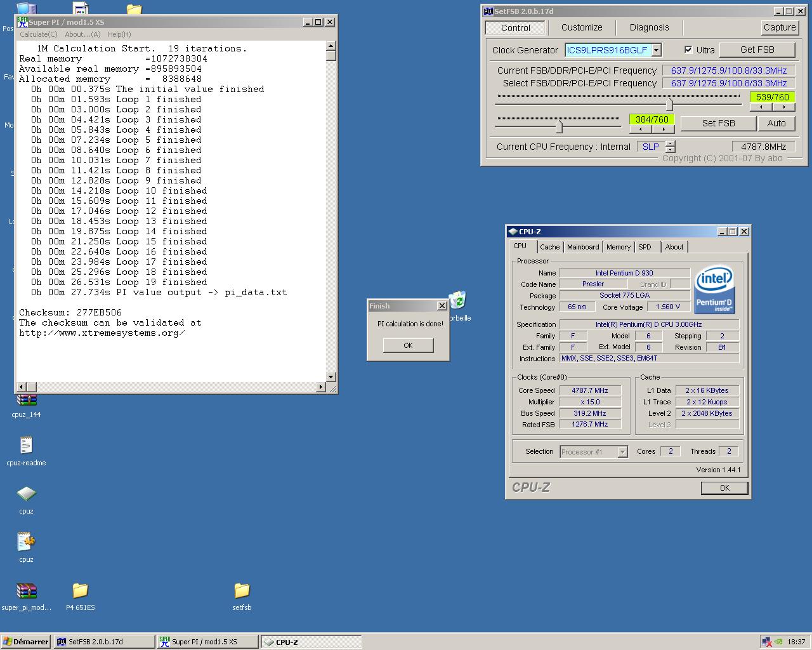Click left arrow under 539/760 value

[x=761, y=107]
